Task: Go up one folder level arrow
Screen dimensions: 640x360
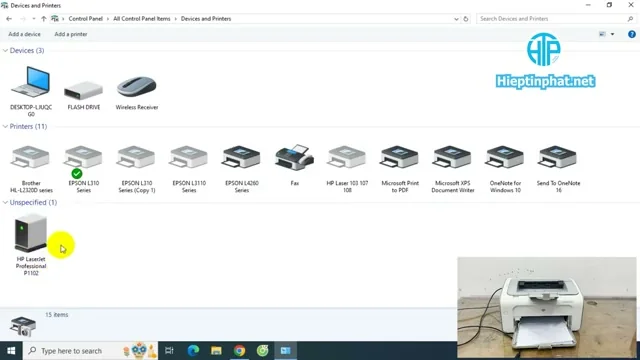Action: [44, 19]
